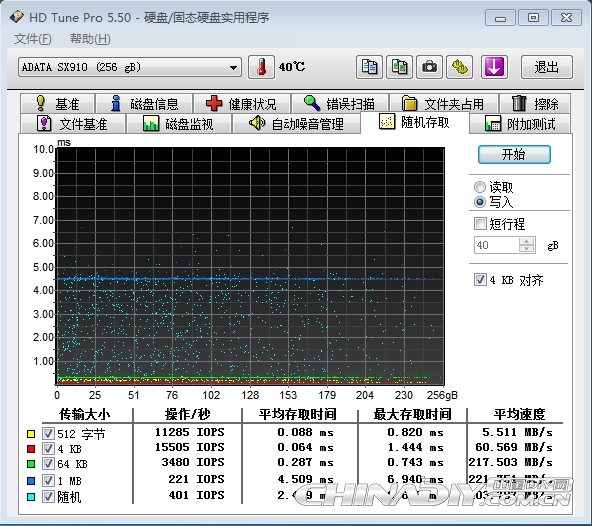The image size is (592, 526).
Task: Uncheck the 512 字节 transfer size checkbox
Action: click(48, 433)
